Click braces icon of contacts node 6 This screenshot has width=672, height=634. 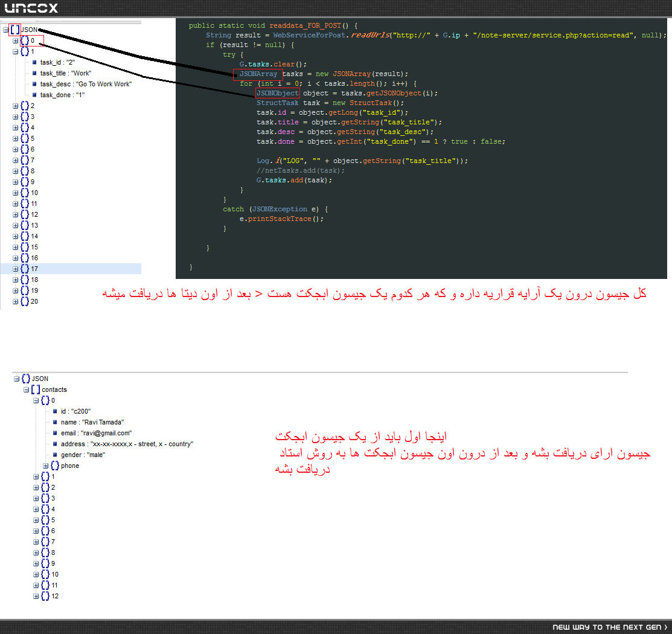click(x=45, y=531)
